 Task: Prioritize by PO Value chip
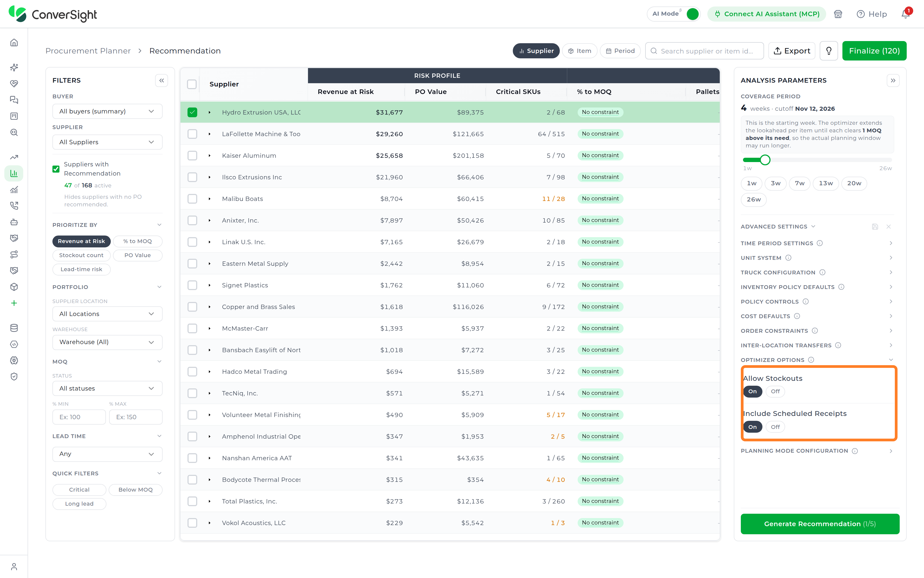point(138,255)
